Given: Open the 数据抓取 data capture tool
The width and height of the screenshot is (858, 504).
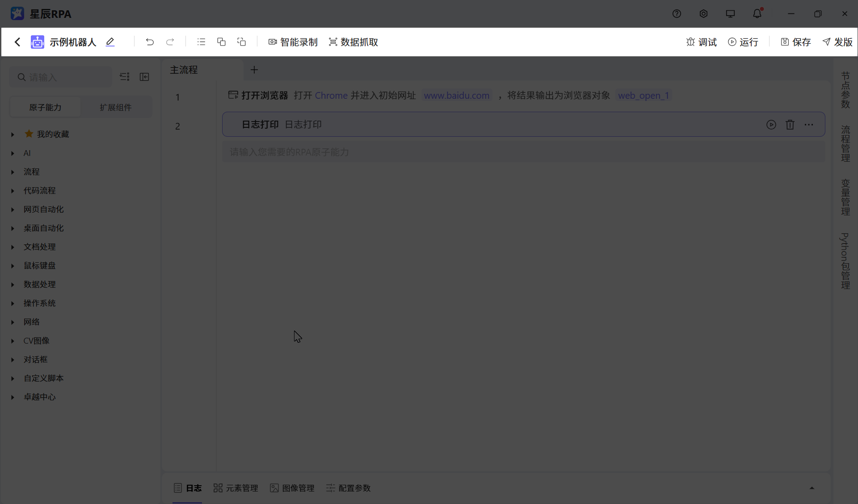Looking at the screenshot, I should coord(353,42).
